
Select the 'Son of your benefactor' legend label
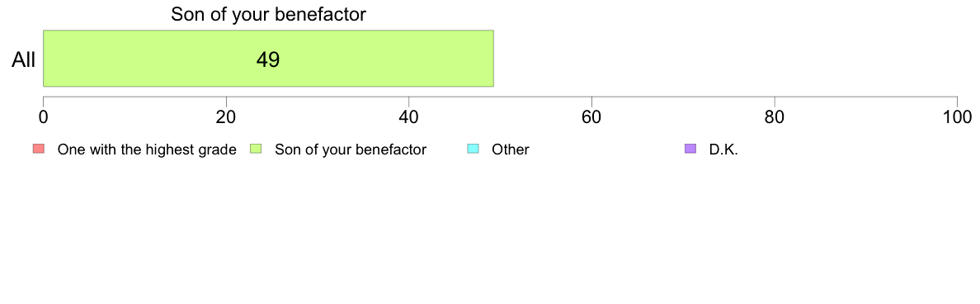(x=351, y=150)
